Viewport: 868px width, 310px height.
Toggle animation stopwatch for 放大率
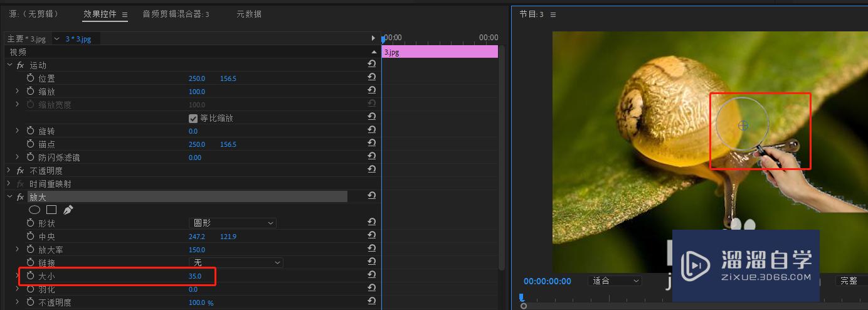click(x=31, y=250)
